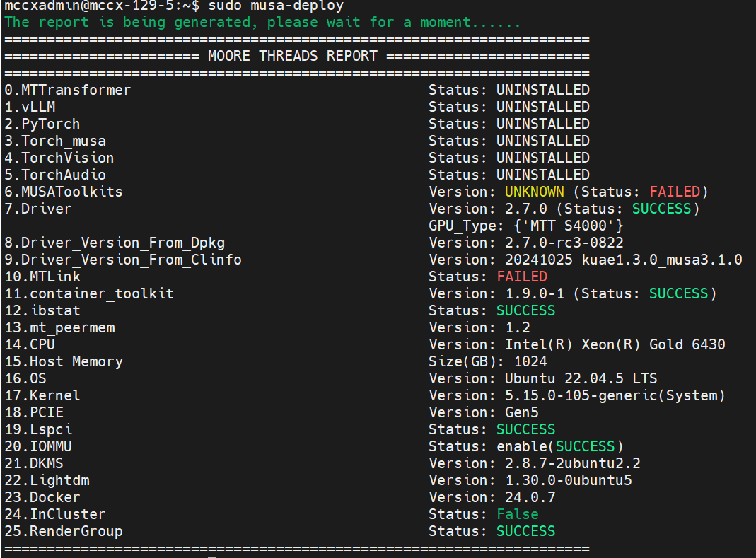Select the '5.TorchAudio' entry
Image resolution: width=756 pixels, height=558 pixels.
point(55,175)
